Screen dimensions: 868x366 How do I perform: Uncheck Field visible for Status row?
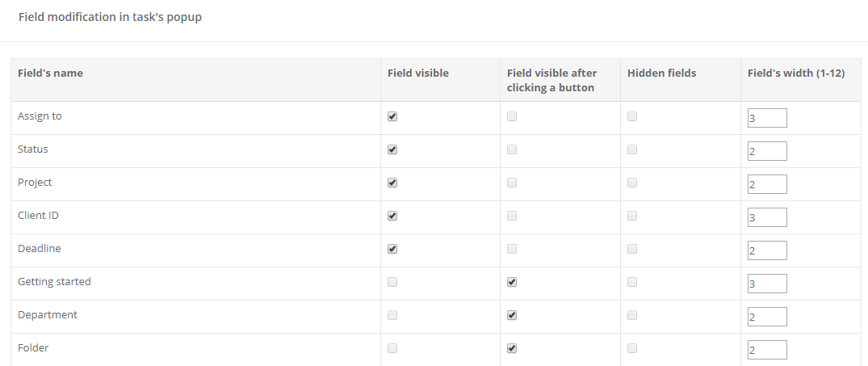pos(392,149)
